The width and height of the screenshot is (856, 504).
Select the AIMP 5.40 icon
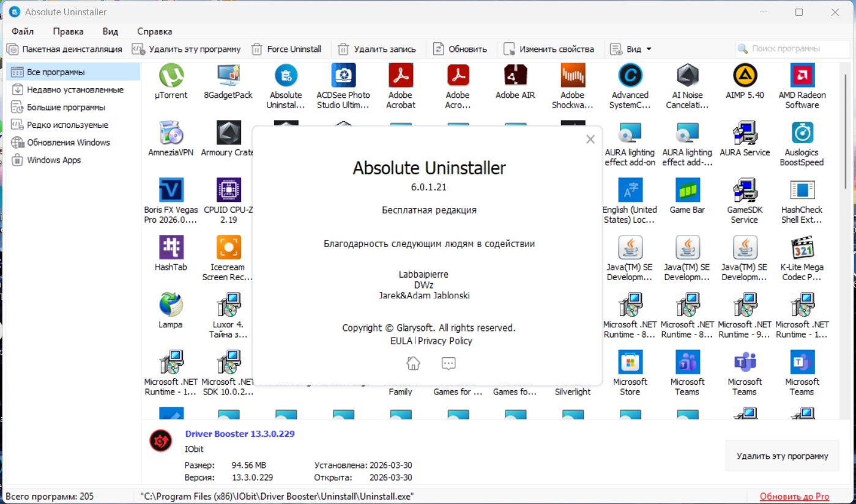pyautogui.click(x=745, y=76)
